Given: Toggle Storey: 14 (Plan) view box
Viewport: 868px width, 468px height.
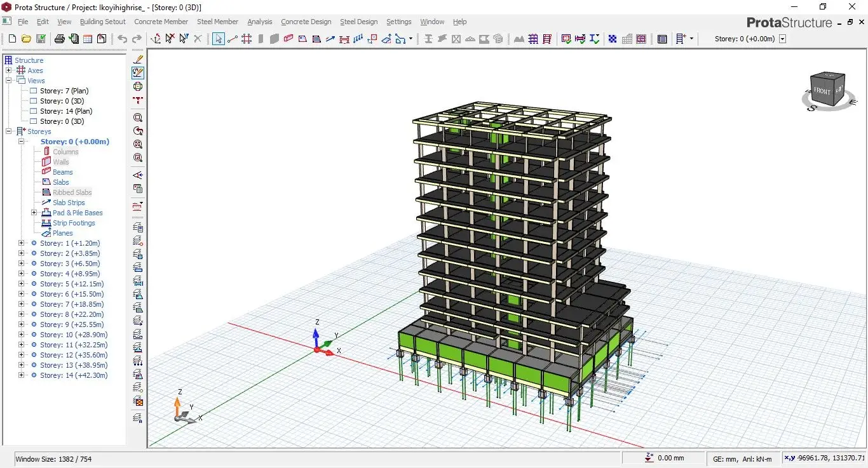Looking at the screenshot, I should click(x=34, y=111).
